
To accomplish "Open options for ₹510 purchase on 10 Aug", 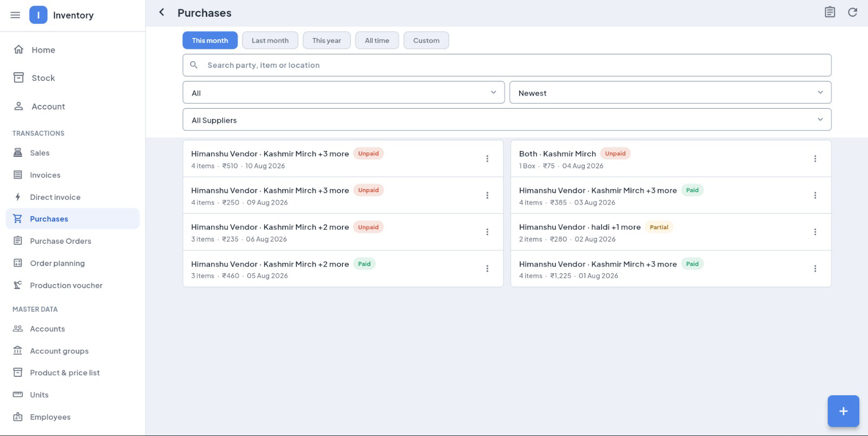I will tap(487, 159).
